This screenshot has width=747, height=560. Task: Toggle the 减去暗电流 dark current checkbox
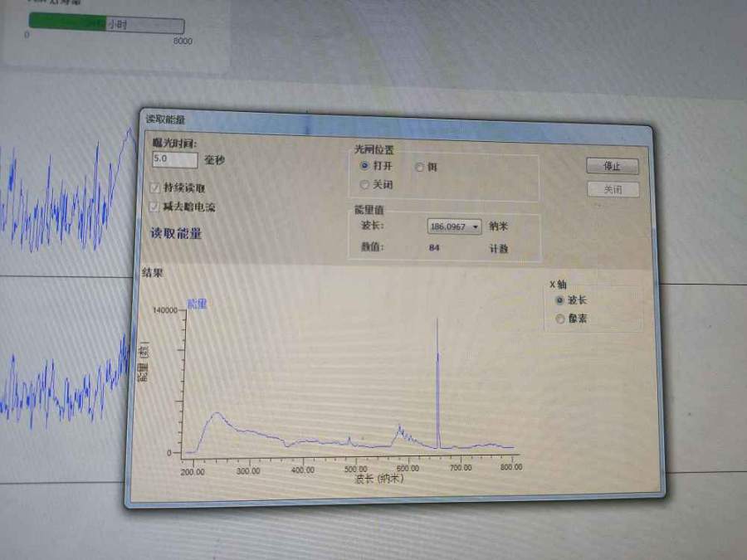pos(154,207)
